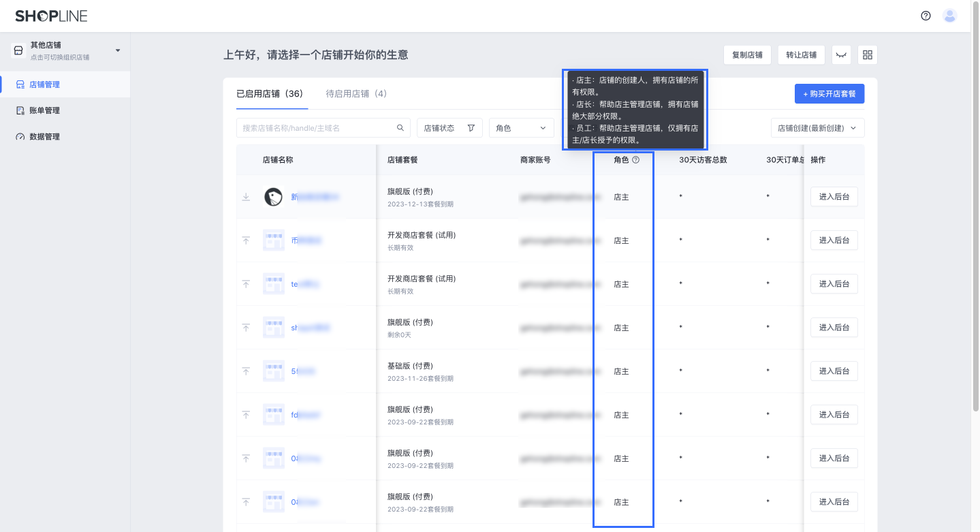Click the 2023-12-13套餐到期 expiry text
The height and width of the screenshot is (532, 980).
click(x=420, y=204)
